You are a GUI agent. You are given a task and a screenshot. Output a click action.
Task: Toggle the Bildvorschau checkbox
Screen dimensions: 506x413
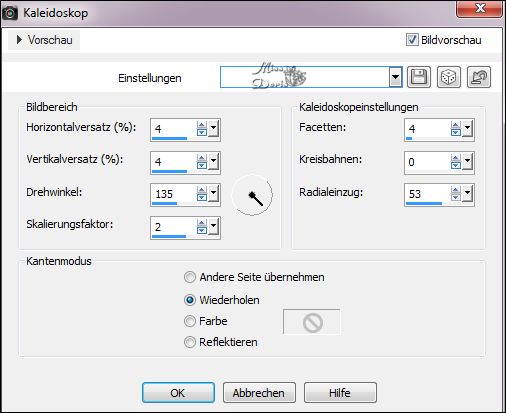click(412, 40)
